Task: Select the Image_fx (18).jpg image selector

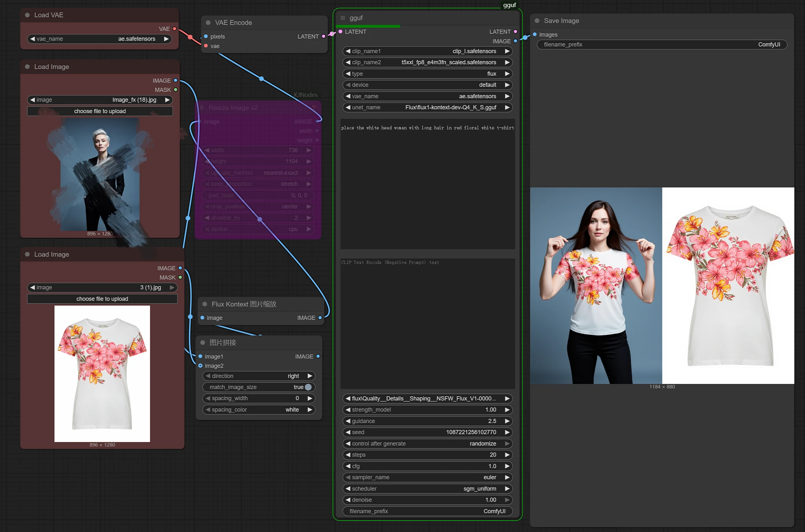Action: click(100, 100)
